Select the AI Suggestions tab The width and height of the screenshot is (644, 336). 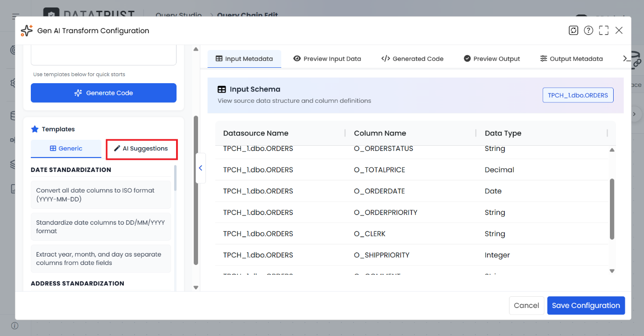(x=142, y=149)
